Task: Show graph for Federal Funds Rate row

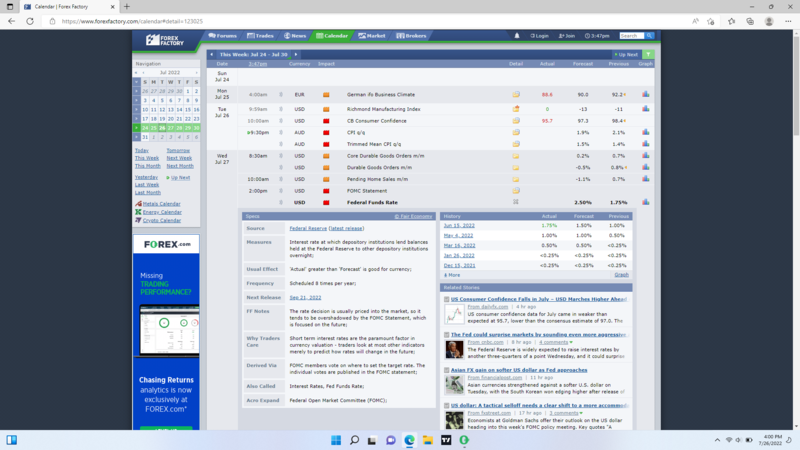Action: [x=645, y=202]
